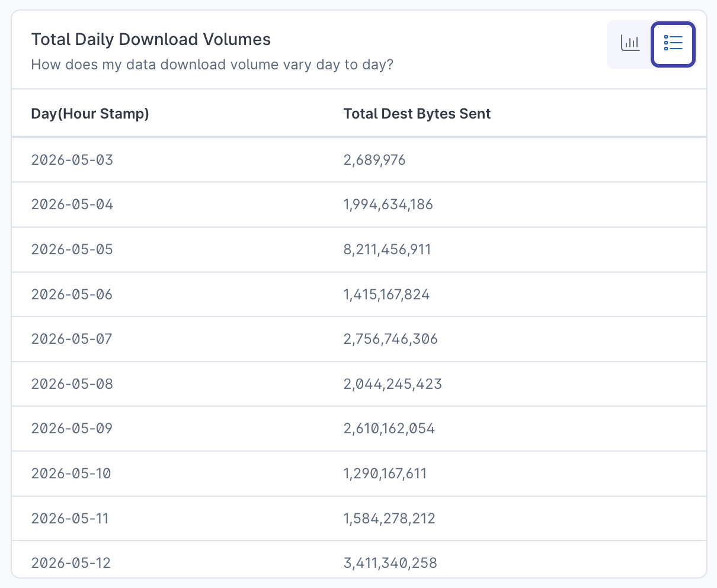Viewport: 717px width, 588px height.
Task: Click the Day(Hour Stamp) column header
Action: click(x=90, y=114)
